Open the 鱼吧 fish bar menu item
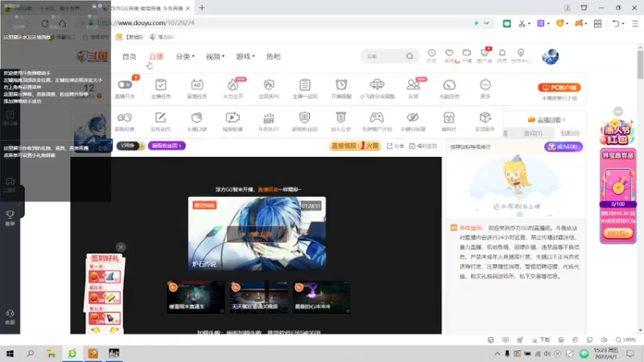The image size is (644, 362). tap(273, 56)
